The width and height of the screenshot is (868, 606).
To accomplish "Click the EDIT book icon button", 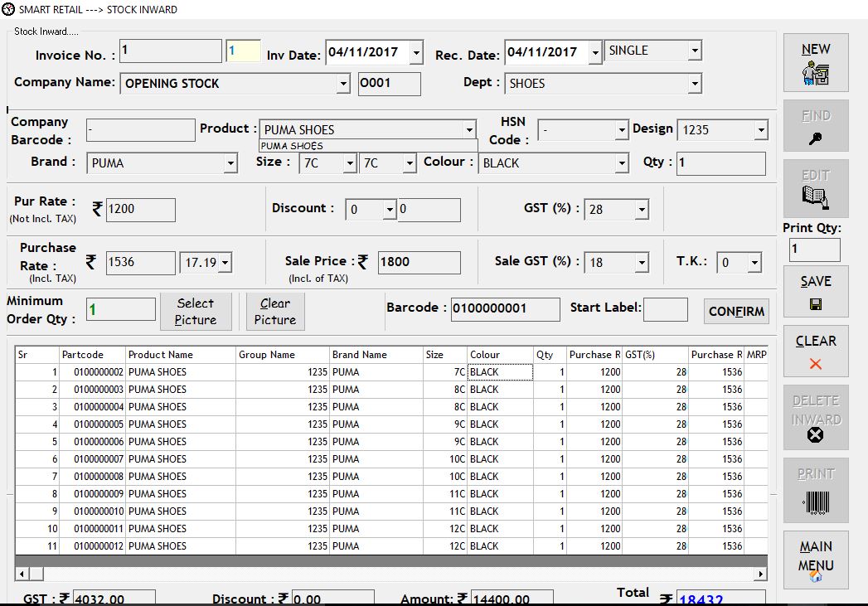I will [x=816, y=188].
